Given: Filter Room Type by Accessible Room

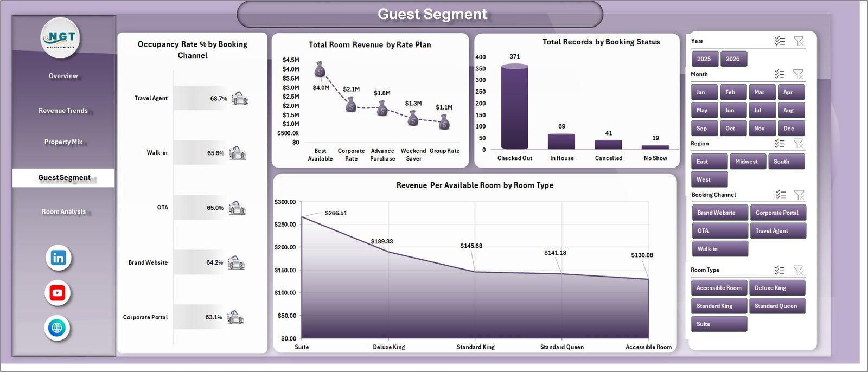Looking at the screenshot, I should (x=719, y=288).
